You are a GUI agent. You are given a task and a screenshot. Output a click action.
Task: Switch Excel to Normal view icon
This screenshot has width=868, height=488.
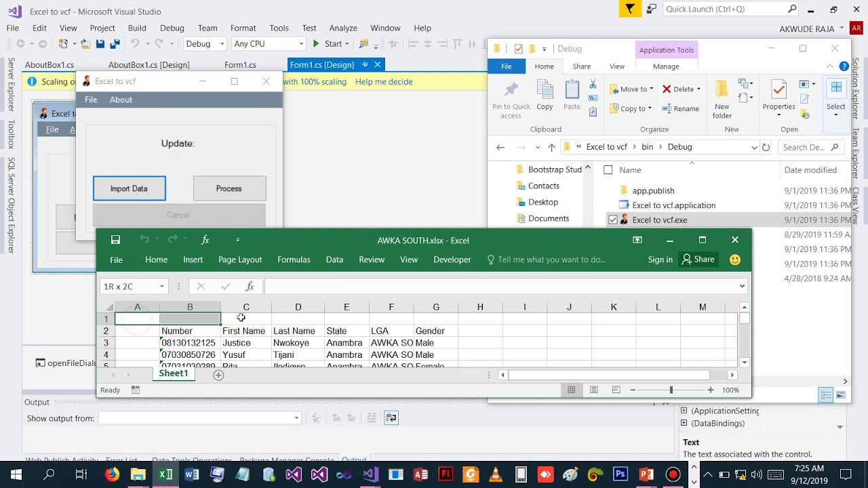coord(572,390)
